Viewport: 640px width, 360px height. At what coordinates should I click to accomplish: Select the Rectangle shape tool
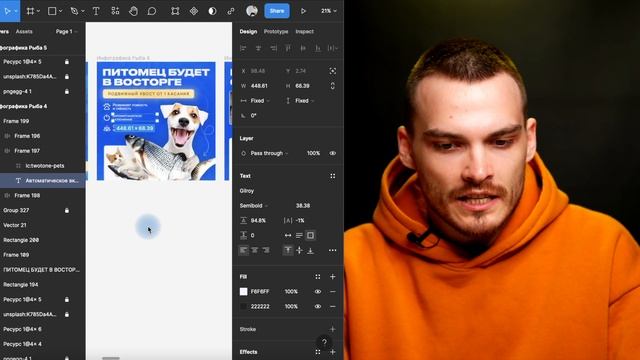(x=52, y=11)
